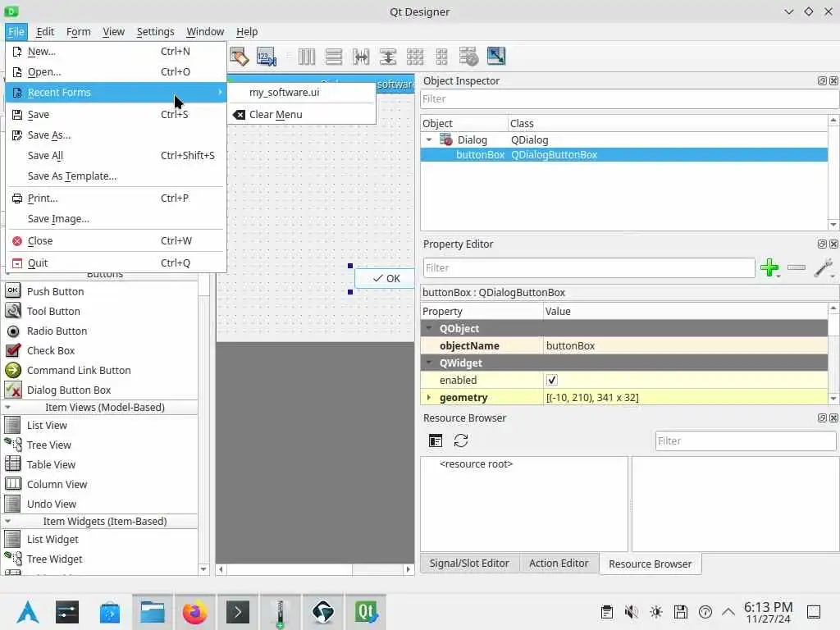The height and width of the screenshot is (630, 840).
Task: Pick the Push Button widget
Action: pos(55,291)
